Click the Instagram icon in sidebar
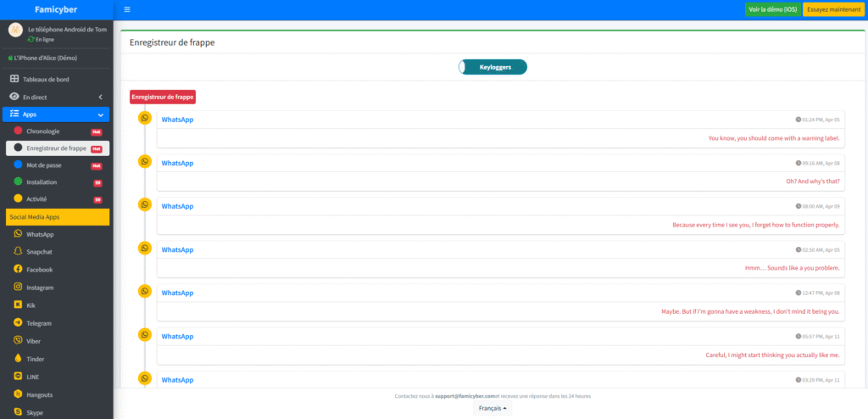The width and height of the screenshot is (868, 419). point(19,287)
